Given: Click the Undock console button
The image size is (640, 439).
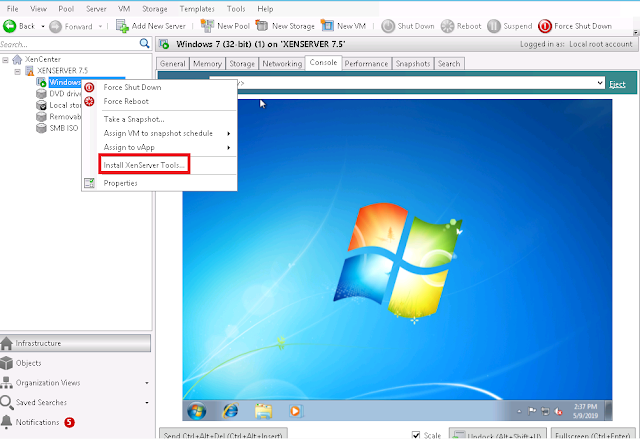Looking at the screenshot, I should [x=498, y=433].
